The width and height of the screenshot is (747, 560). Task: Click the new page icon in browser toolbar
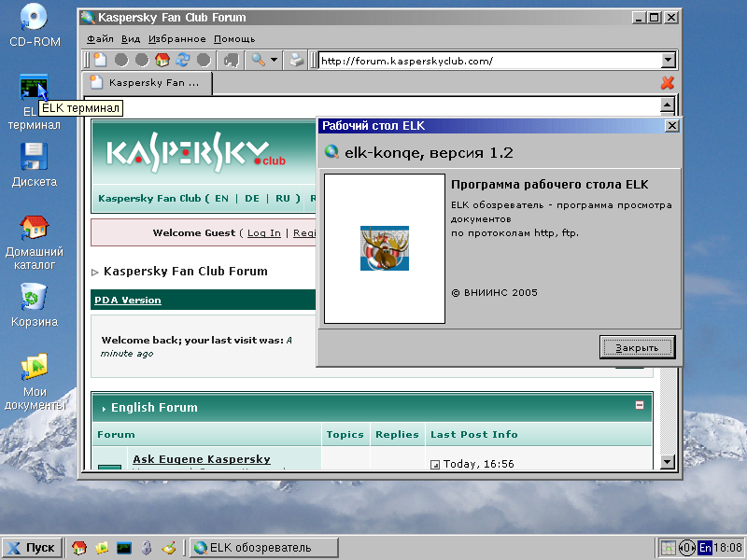(x=100, y=60)
